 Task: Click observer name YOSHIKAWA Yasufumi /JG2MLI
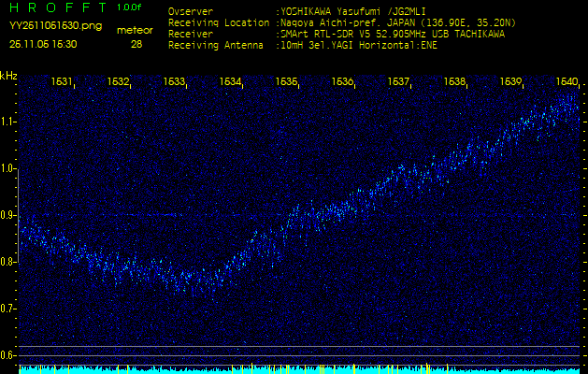[x=353, y=11]
